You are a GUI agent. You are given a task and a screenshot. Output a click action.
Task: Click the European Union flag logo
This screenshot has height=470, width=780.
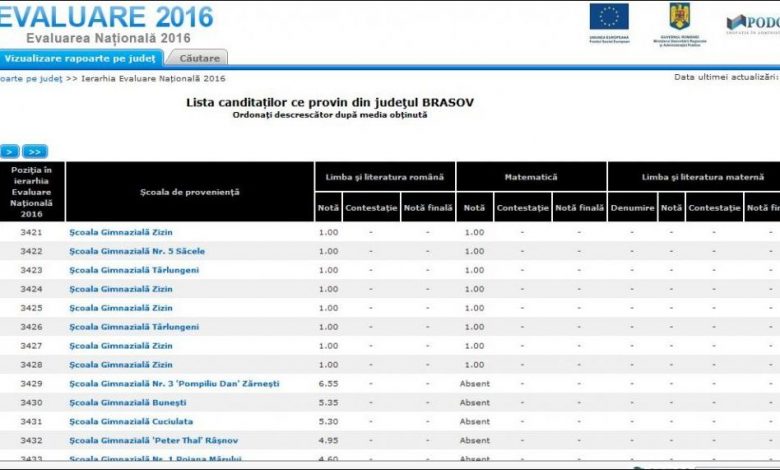(x=609, y=23)
